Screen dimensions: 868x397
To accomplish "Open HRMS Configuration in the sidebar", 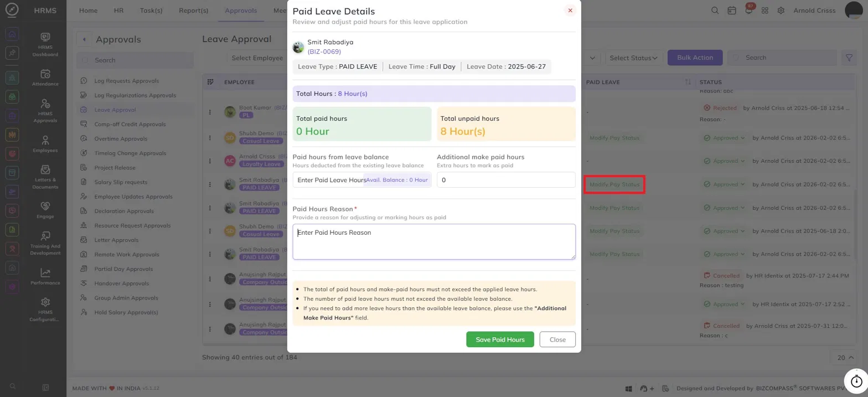I will (45, 310).
